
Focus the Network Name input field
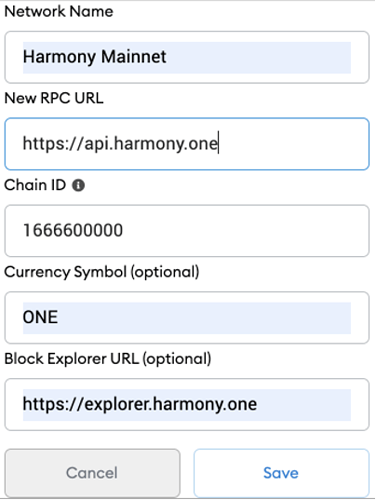click(x=187, y=57)
